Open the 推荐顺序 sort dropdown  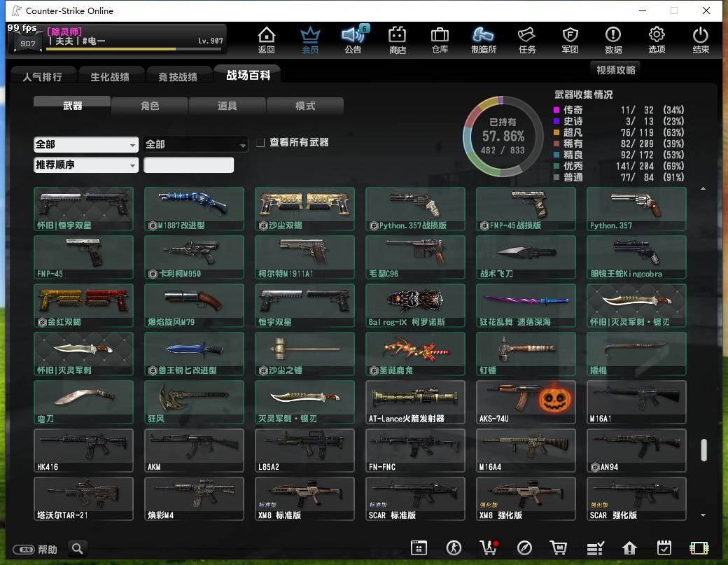click(86, 165)
